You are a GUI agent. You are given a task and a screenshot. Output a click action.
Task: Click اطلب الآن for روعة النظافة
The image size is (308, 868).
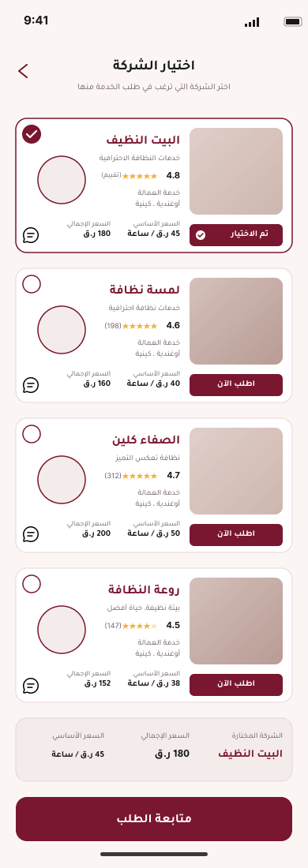[236, 685]
